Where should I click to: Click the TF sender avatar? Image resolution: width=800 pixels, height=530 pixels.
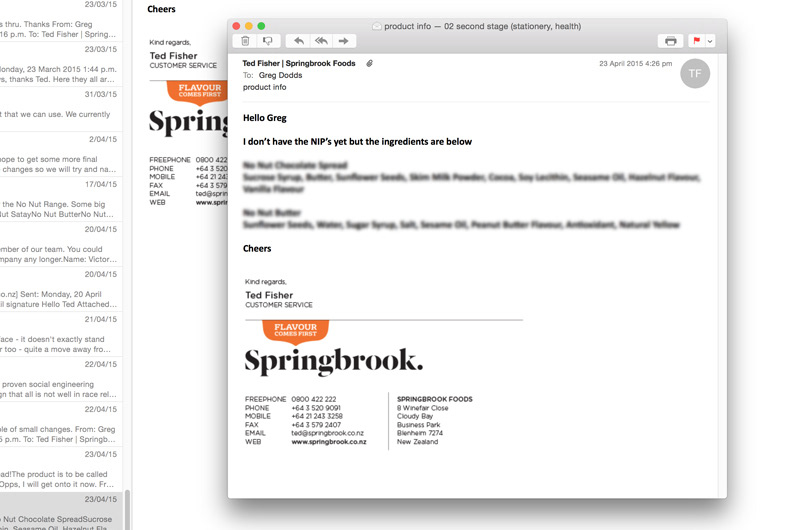coord(695,73)
